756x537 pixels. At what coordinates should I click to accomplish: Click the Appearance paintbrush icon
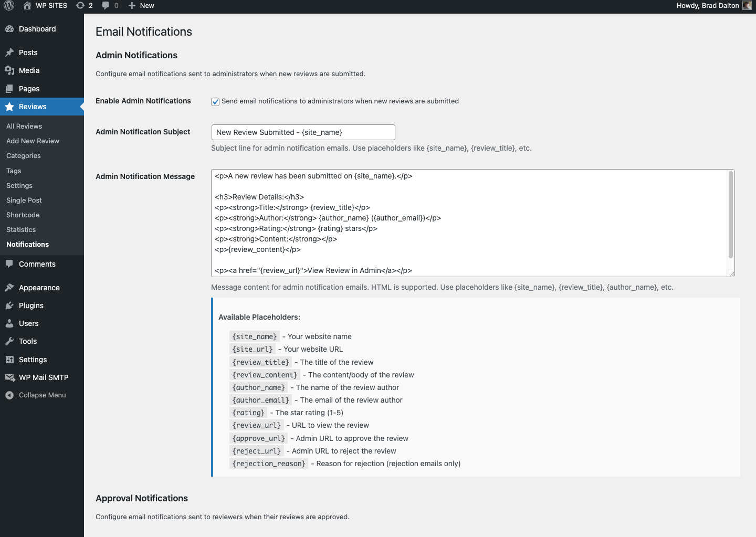click(9, 288)
